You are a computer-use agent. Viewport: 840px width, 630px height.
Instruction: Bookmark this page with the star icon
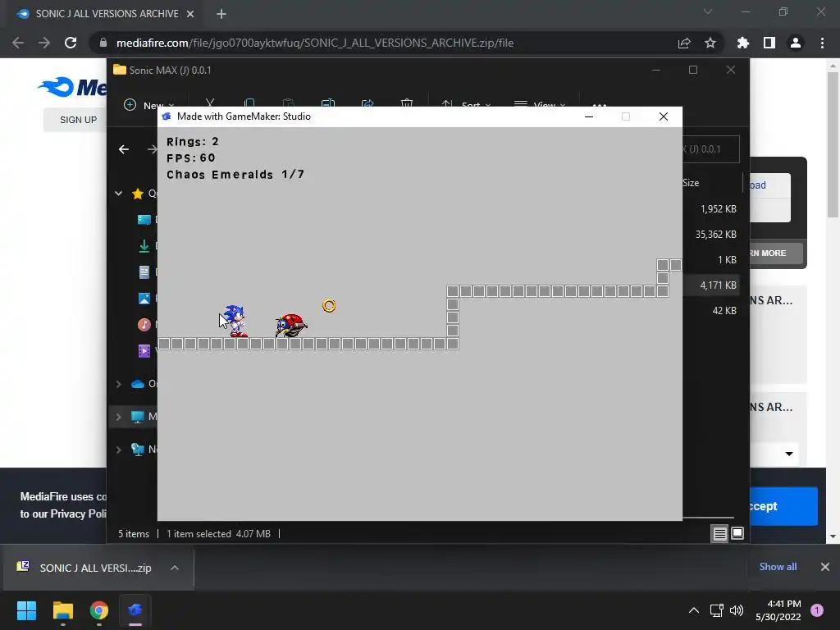coord(710,43)
